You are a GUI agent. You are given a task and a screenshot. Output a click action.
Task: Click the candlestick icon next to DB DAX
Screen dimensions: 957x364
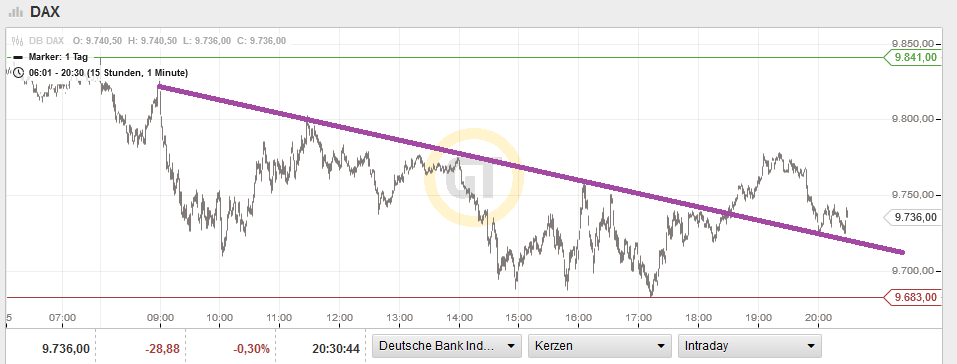point(18,42)
